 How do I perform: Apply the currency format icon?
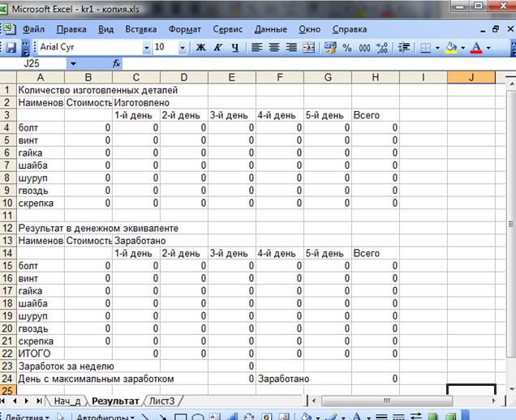click(330, 48)
